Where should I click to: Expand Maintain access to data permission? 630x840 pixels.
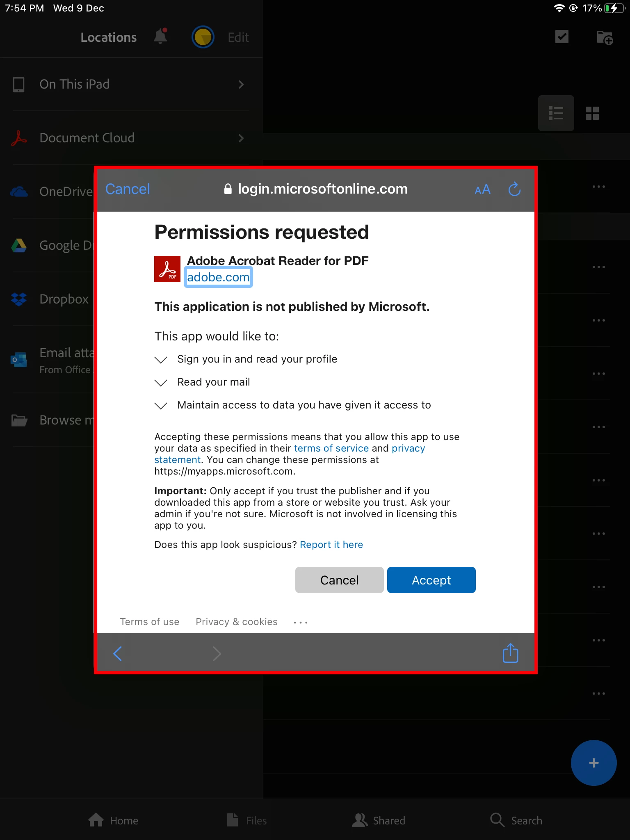292,405
